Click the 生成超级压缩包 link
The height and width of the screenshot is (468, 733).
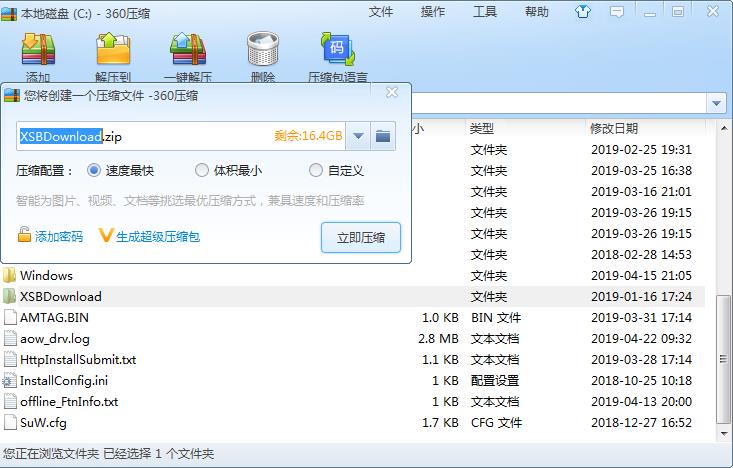158,237
